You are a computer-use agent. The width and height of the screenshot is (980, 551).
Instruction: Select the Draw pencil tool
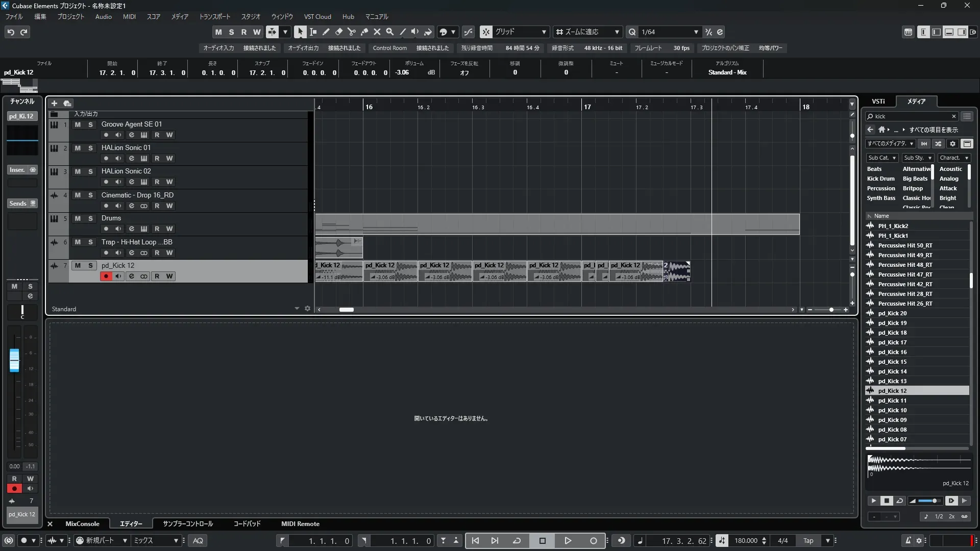pos(326,32)
